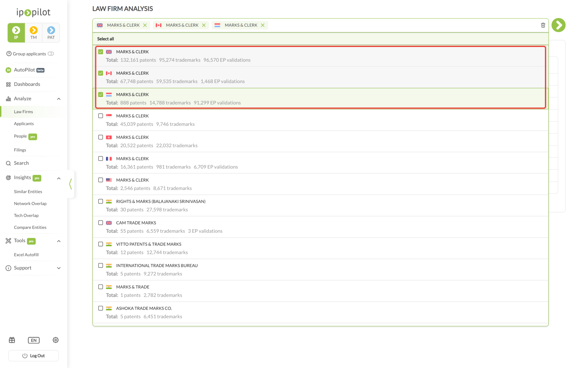This screenshot has width=588, height=368.
Task: Uncheck Canada Marks & Clerk 67,748 patents
Action: [101, 73]
